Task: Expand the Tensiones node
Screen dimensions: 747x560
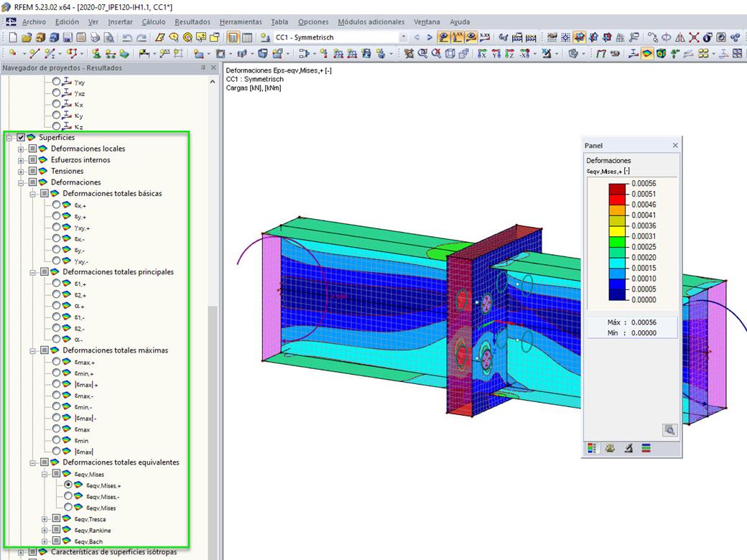Action: 21,172
